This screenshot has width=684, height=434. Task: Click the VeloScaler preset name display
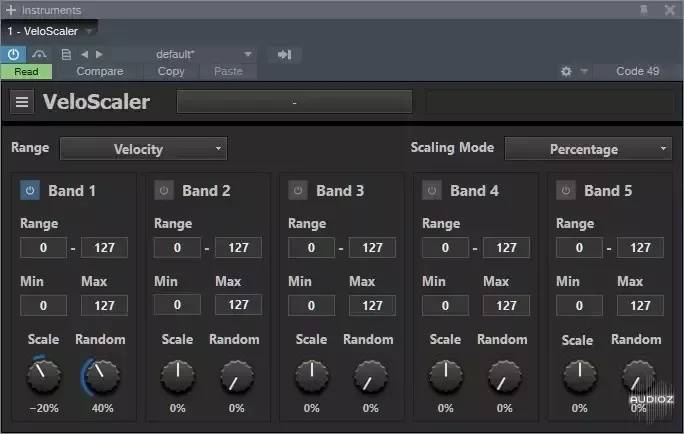pos(294,102)
